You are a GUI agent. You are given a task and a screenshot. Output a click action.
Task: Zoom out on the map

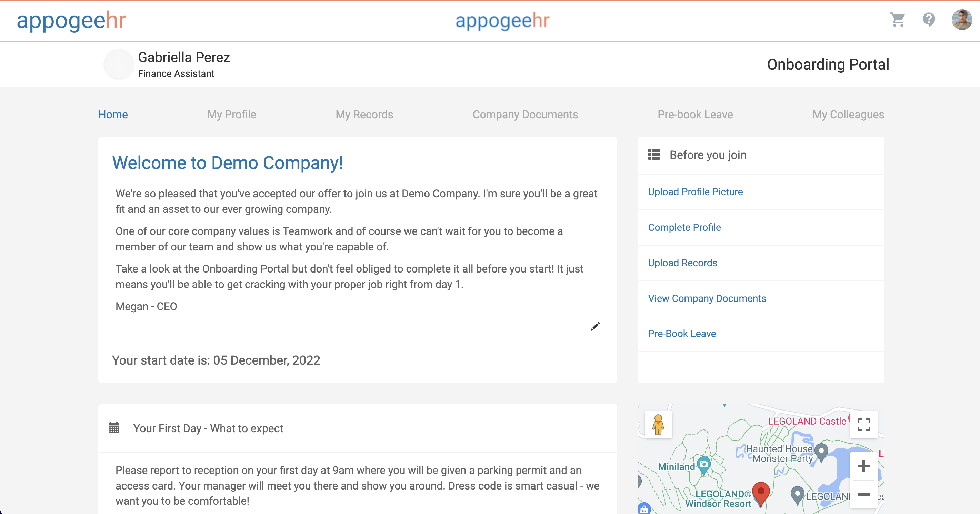coord(863,494)
